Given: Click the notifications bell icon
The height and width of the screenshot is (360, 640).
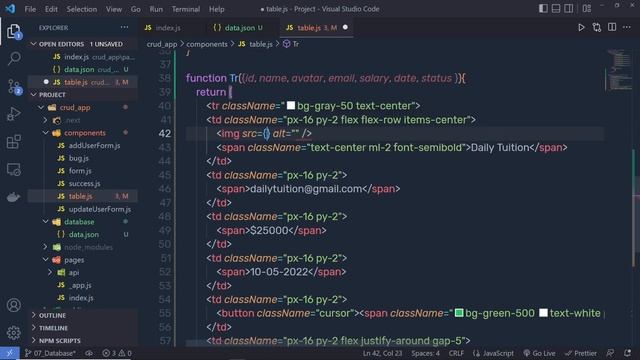Looking at the screenshot, I should [627, 353].
